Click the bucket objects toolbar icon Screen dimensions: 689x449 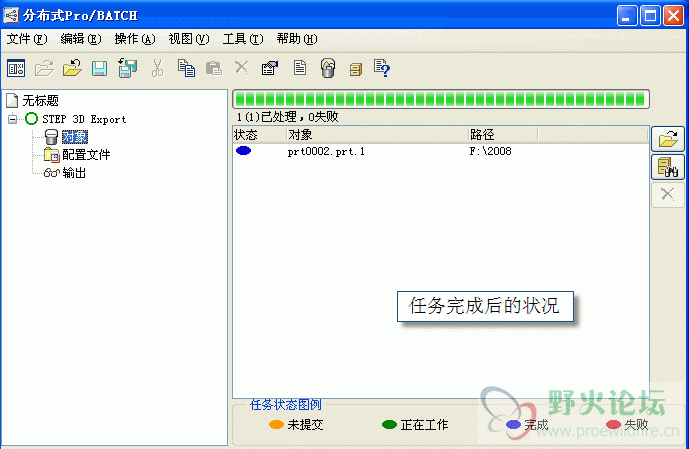[328, 69]
